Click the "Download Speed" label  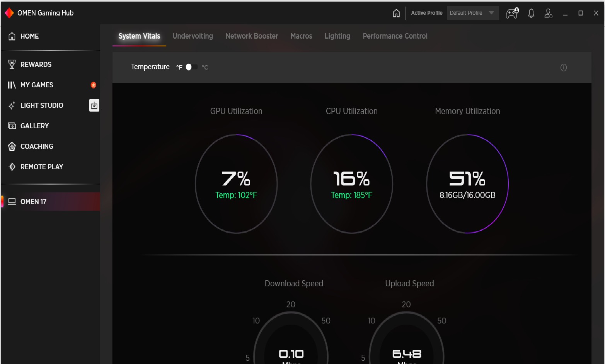294,284
